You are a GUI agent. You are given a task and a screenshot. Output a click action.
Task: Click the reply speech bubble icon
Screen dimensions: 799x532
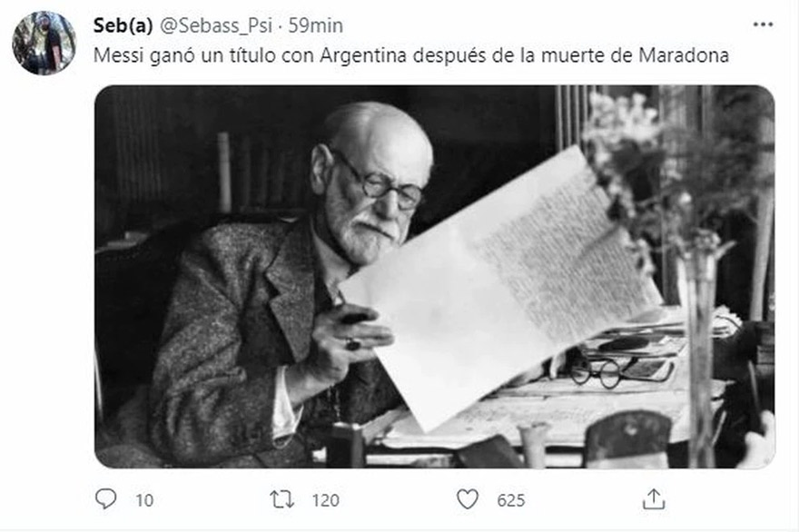click(106, 499)
